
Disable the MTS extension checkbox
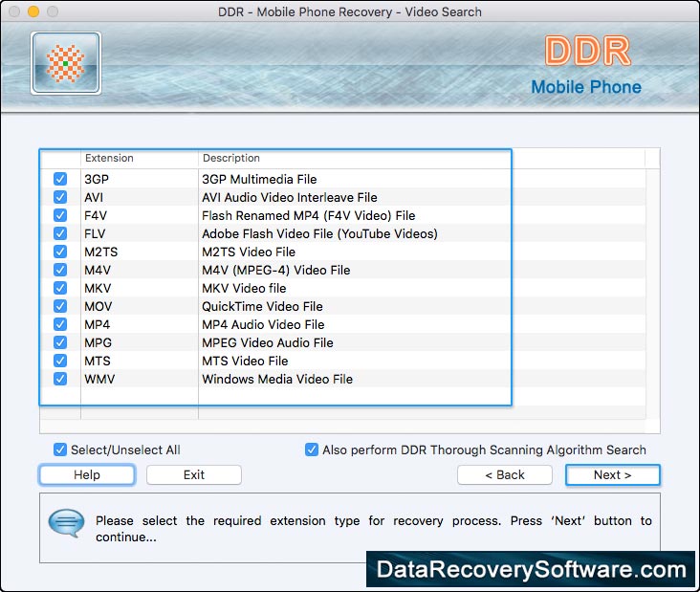60,361
